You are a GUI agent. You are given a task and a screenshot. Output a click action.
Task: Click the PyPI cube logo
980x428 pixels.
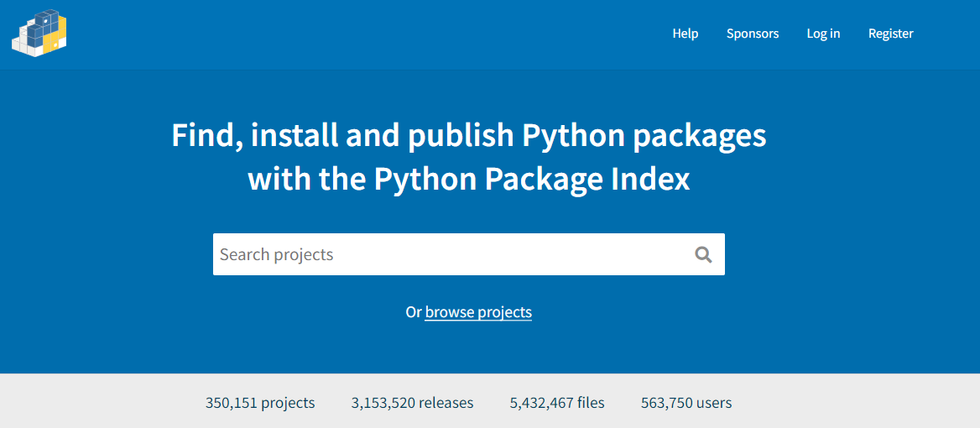[39, 33]
